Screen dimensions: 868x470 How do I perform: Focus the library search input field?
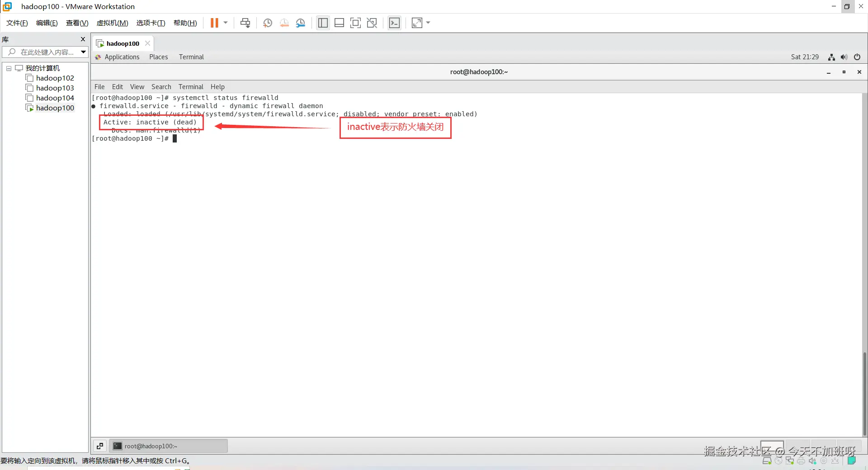(x=44, y=52)
